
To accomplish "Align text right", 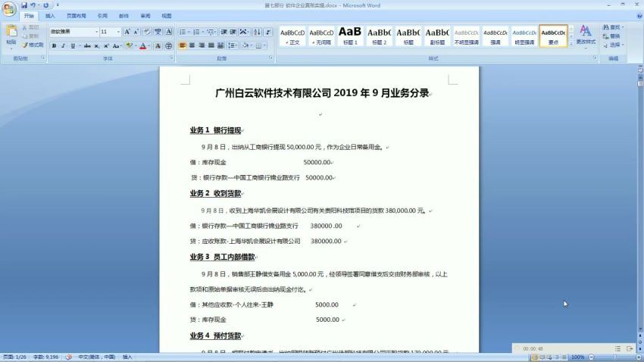I will [202, 45].
